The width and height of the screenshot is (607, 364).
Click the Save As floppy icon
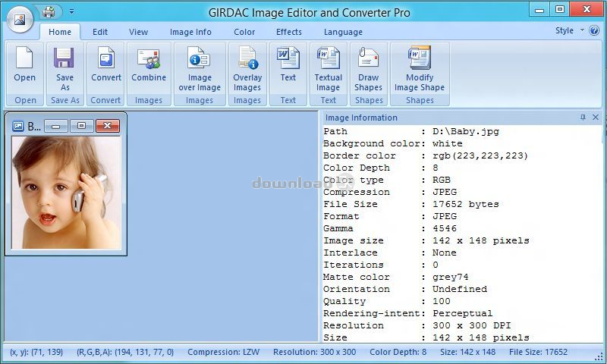(64, 58)
